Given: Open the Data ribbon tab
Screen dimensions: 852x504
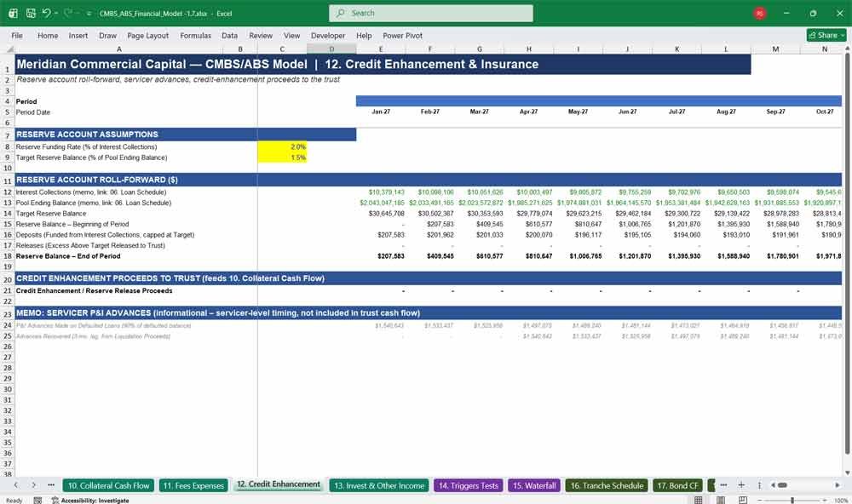Looking at the screenshot, I should click(x=229, y=35).
